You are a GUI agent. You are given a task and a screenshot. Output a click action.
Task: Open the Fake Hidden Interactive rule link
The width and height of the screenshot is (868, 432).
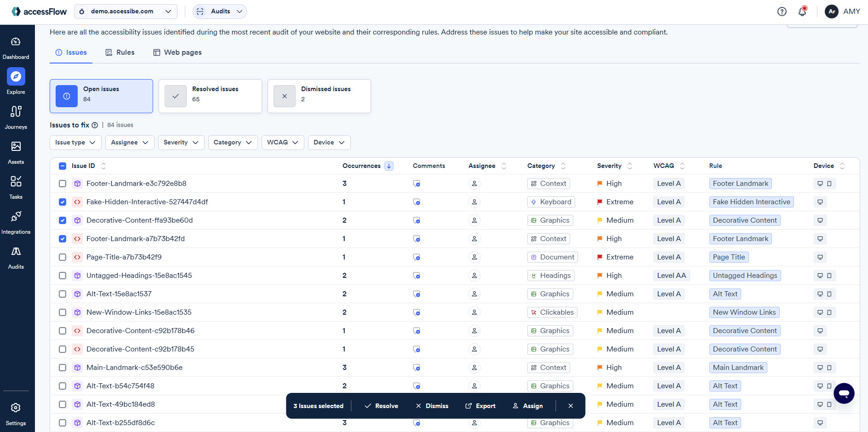coord(751,202)
